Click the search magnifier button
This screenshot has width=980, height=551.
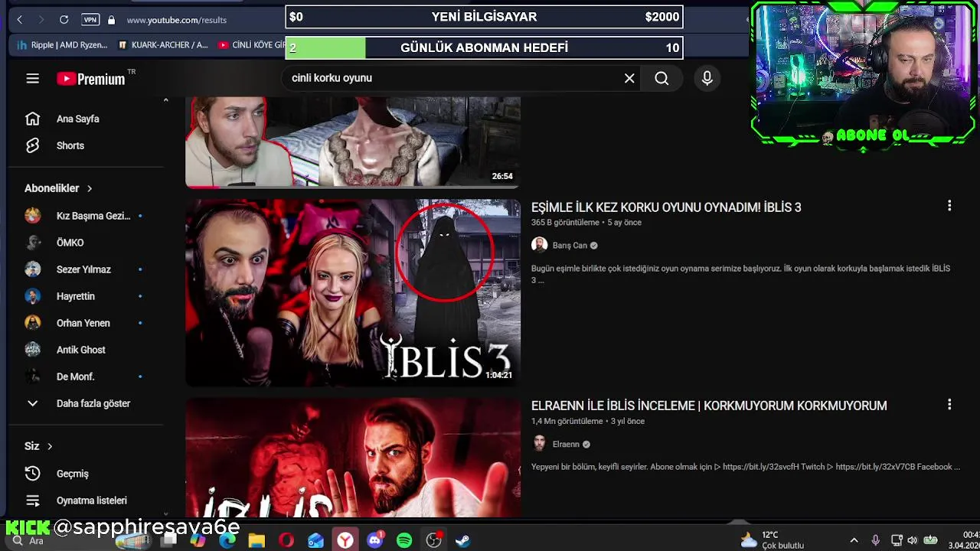coord(661,78)
